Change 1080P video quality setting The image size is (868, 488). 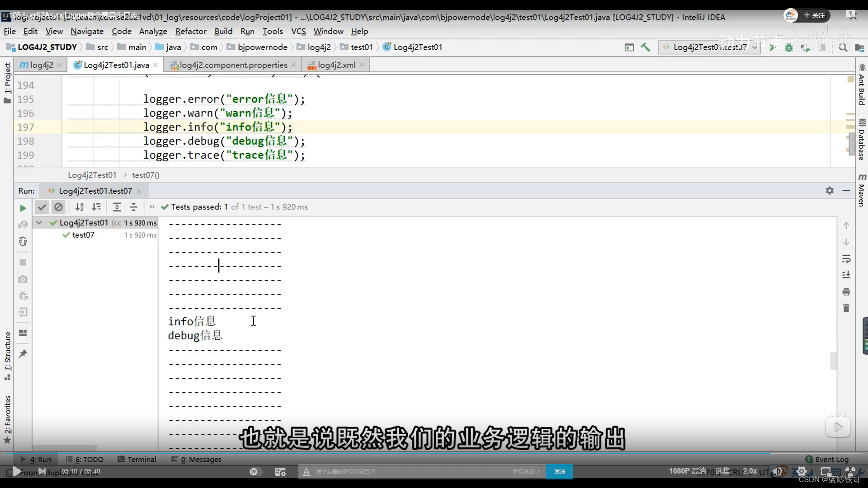click(x=687, y=471)
